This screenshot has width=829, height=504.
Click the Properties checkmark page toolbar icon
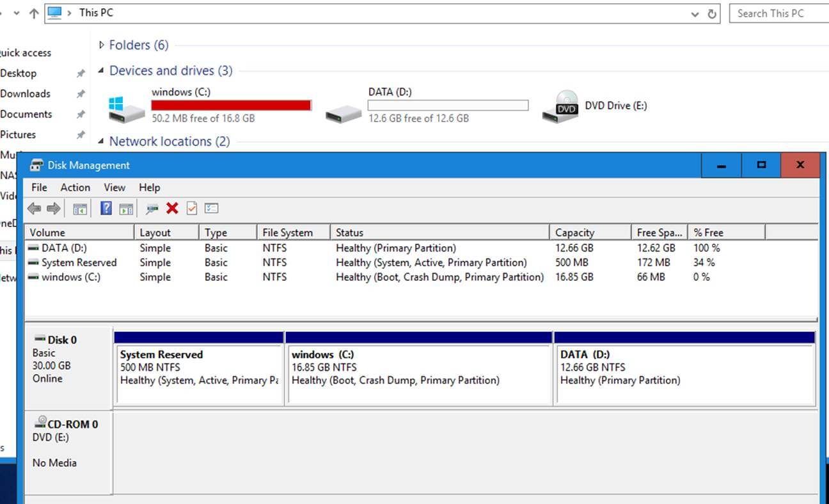pos(192,209)
